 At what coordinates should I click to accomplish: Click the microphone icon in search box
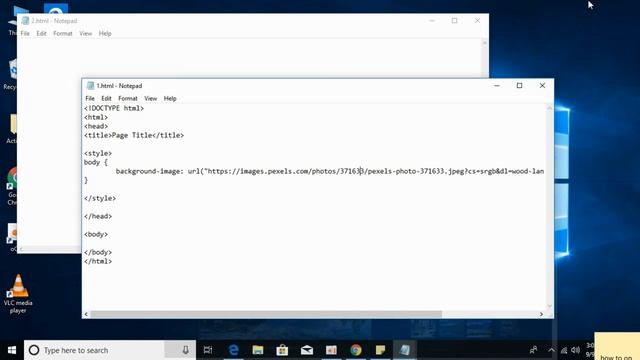185,350
